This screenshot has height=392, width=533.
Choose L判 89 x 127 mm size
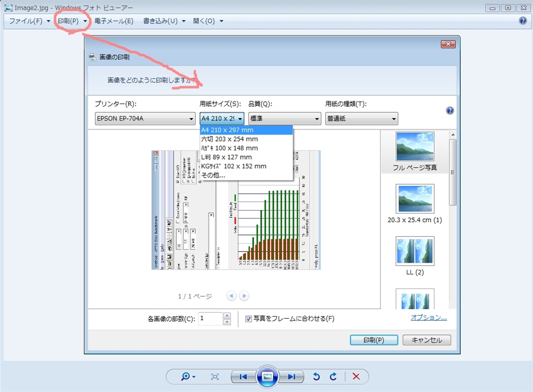pos(246,157)
